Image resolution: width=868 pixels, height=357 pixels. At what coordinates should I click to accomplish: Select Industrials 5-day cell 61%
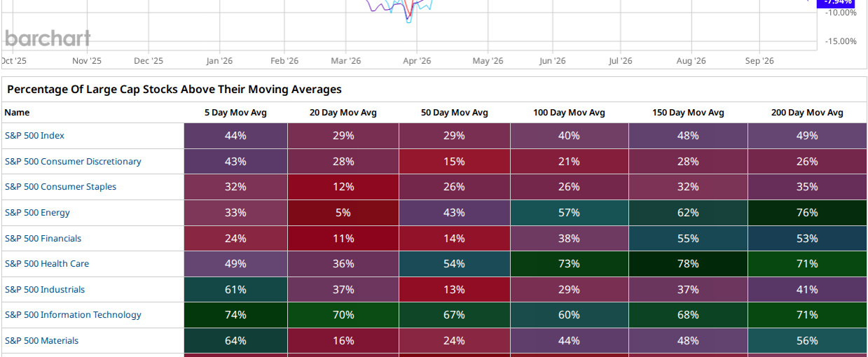coord(235,290)
